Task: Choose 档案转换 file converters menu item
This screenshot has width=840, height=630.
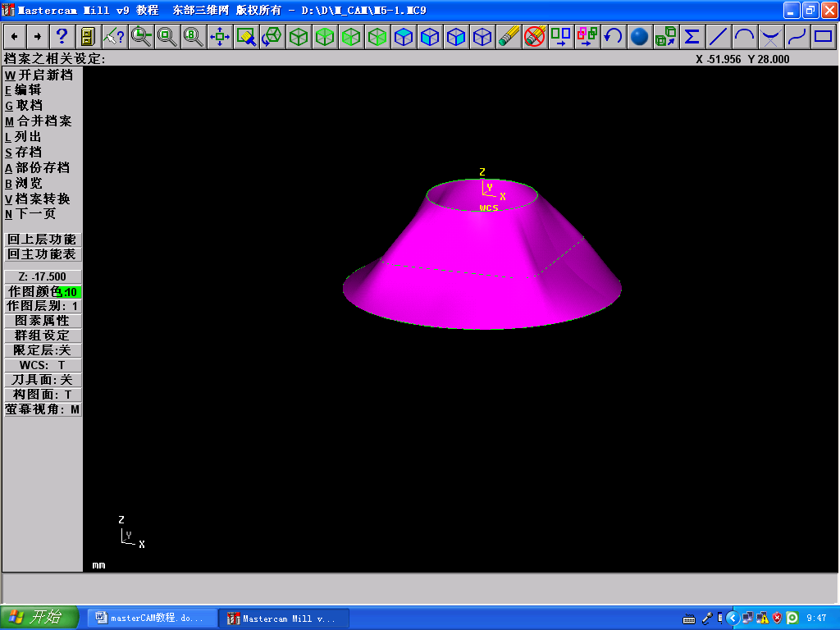Action: click(43, 199)
